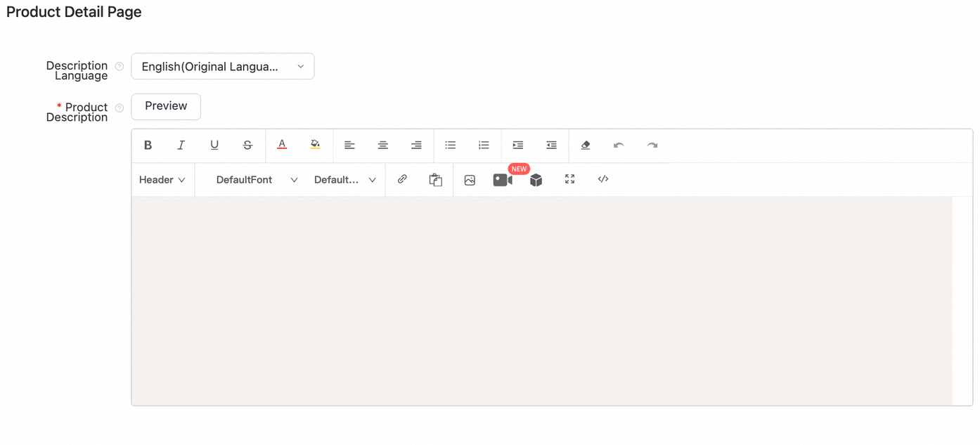Apply italic formatting
Screen dimensions: 980x445
(x=181, y=146)
